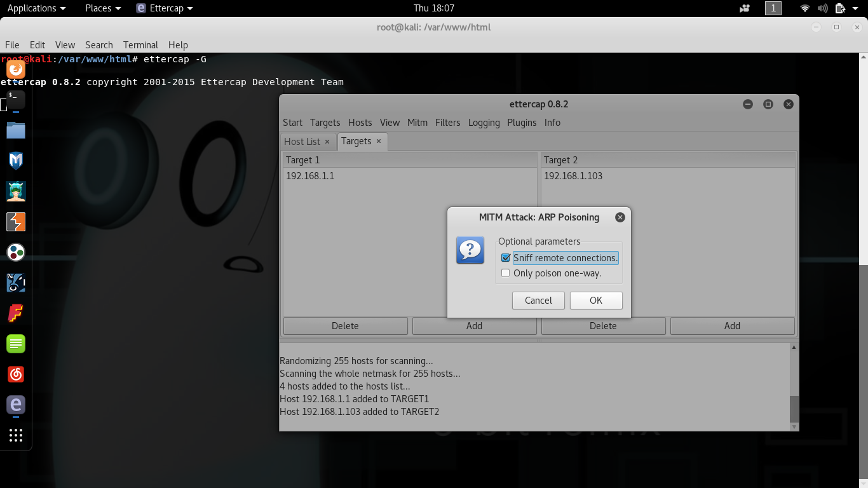The width and height of the screenshot is (868, 488).
Task: Click the Ettercap icon in the dock
Action: 16,405
